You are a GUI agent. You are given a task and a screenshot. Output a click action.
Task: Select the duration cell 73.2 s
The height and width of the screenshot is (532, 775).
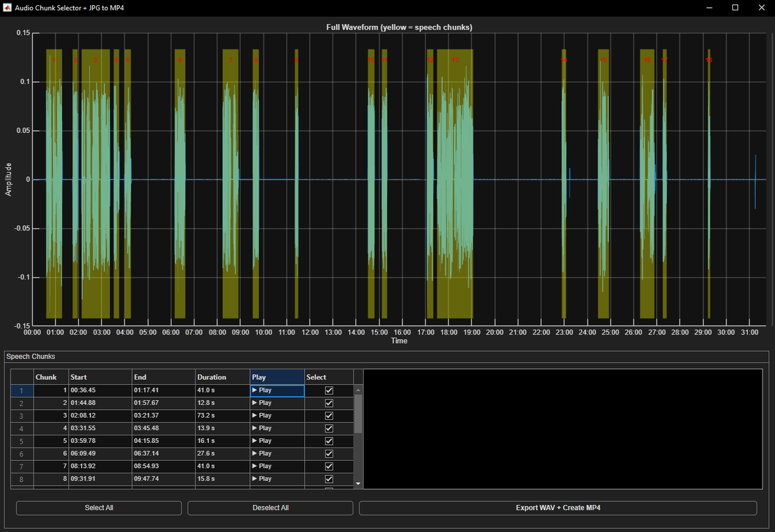pyautogui.click(x=223, y=416)
